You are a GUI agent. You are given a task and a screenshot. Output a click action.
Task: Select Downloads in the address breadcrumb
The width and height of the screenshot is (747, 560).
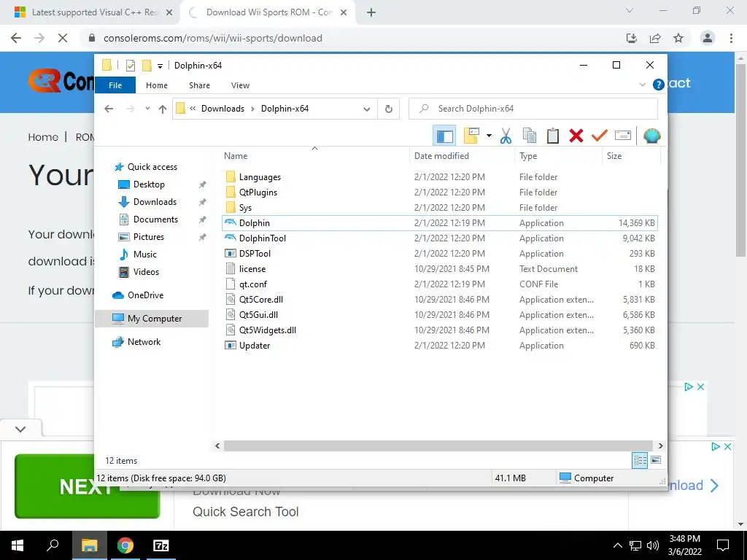[x=222, y=109]
